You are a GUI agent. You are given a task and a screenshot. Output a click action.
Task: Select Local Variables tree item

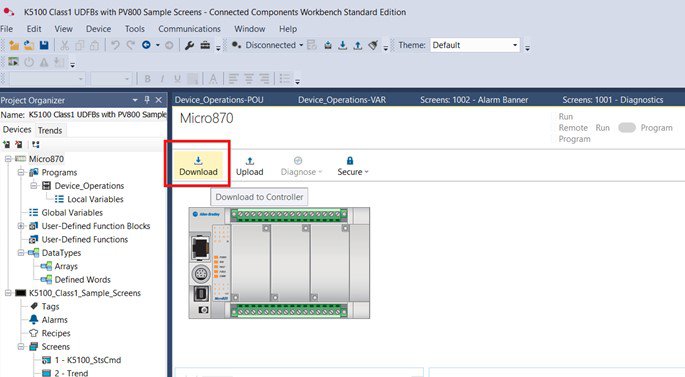(95, 199)
